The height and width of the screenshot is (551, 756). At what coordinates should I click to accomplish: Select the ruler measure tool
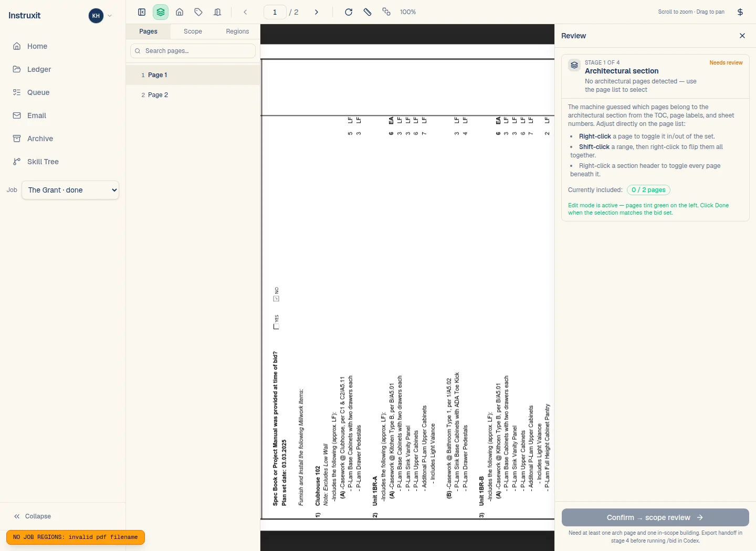pos(367,12)
